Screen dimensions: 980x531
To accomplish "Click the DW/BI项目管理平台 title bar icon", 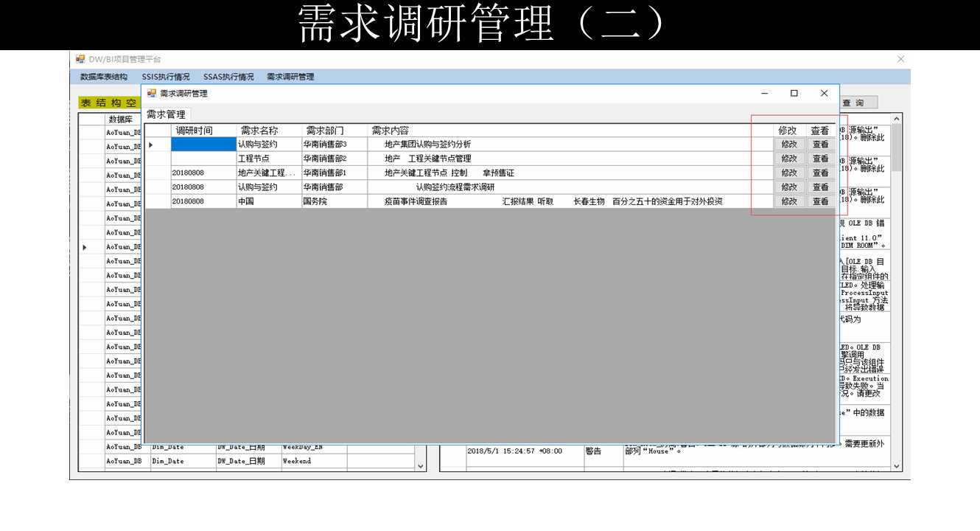I will 80,59.
